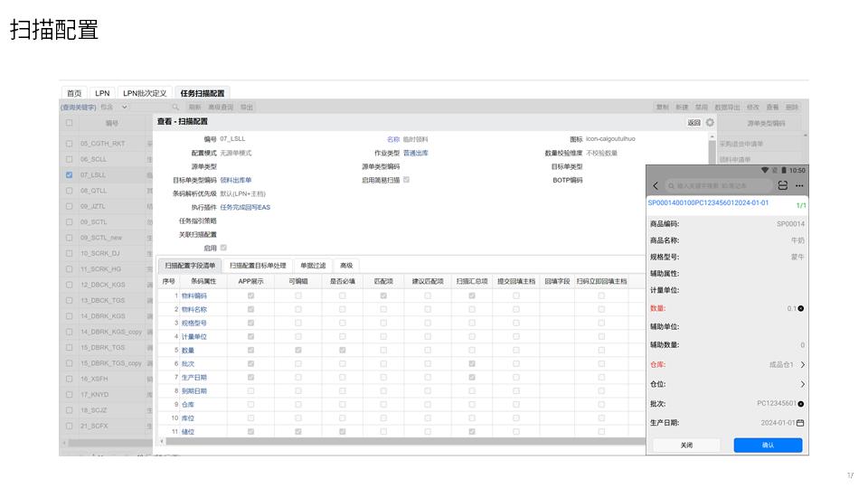Click the scan icon in mobile header
The width and height of the screenshot is (868, 488).
point(783,185)
